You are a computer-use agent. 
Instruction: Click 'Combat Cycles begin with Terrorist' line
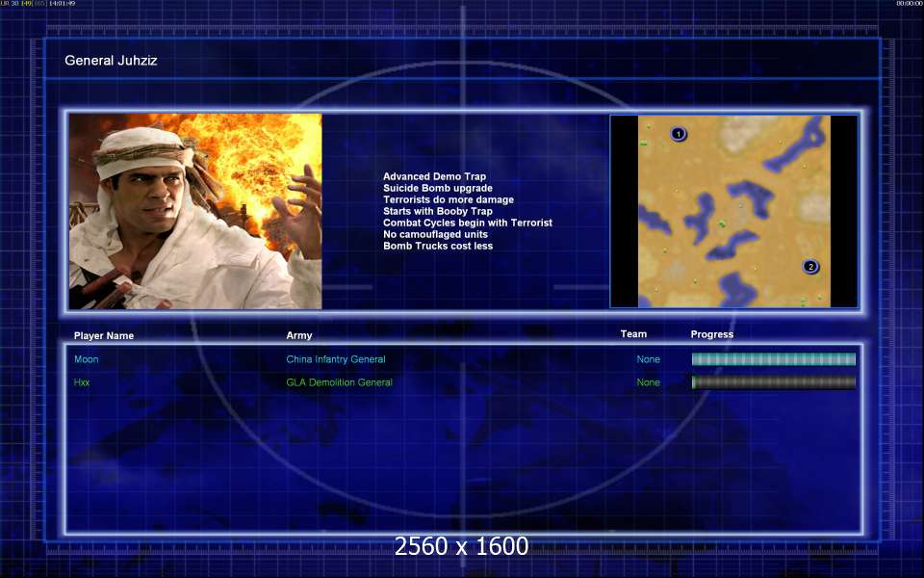(468, 223)
